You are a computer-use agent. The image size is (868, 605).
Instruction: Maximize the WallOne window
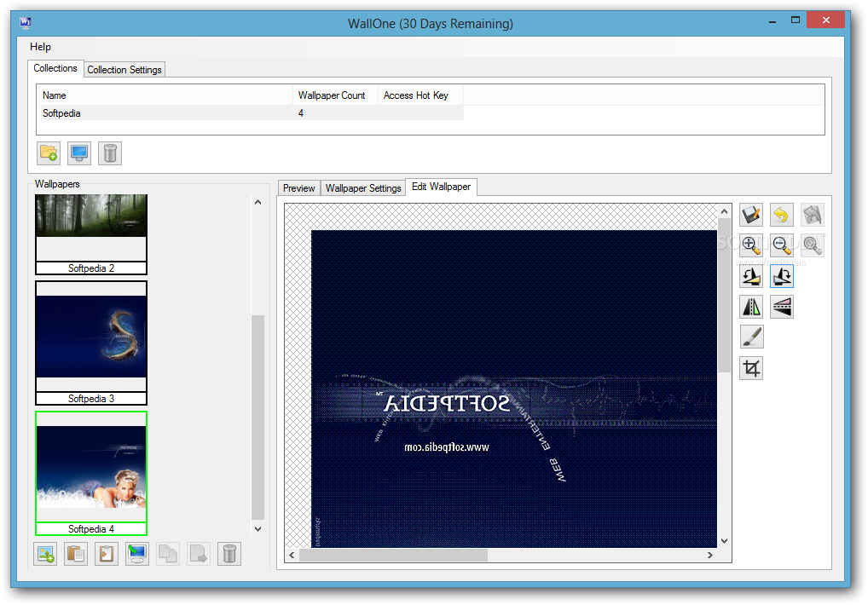(x=796, y=20)
